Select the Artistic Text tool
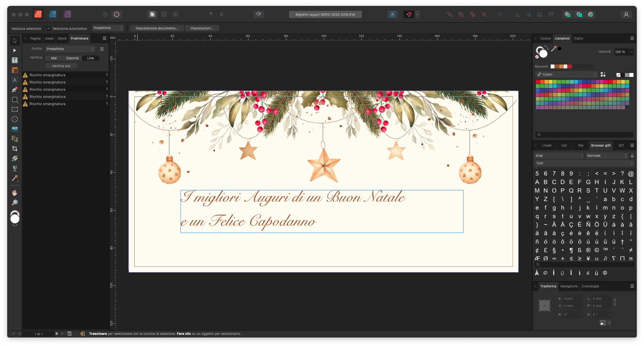Viewport: 644px width, 346px height. tap(15, 80)
